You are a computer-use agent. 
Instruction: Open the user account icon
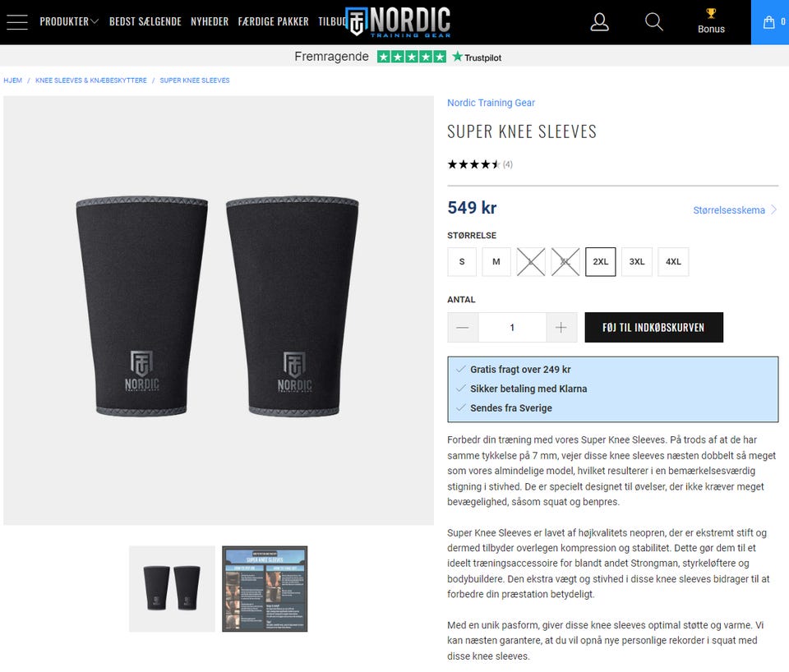(x=599, y=22)
